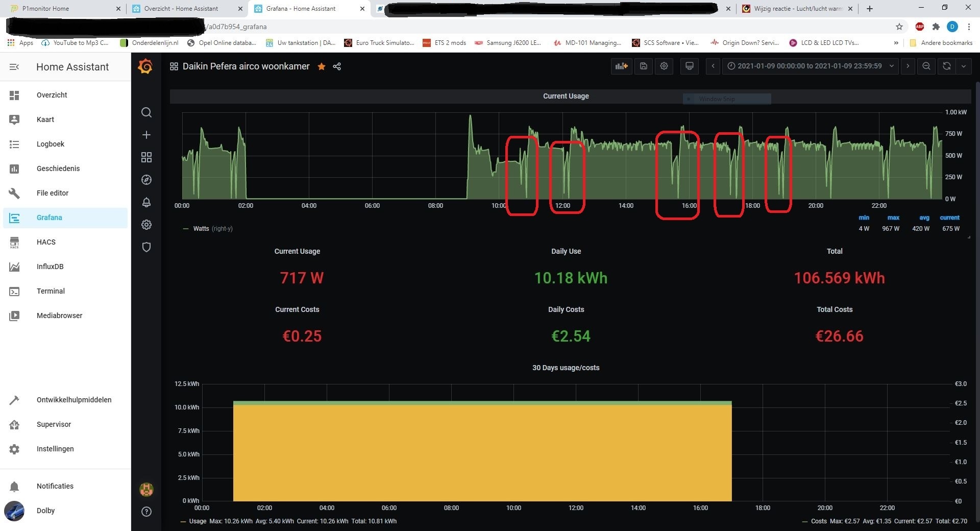Open Terminal in sidebar
Viewport: 980px width, 531px height.
65,291
